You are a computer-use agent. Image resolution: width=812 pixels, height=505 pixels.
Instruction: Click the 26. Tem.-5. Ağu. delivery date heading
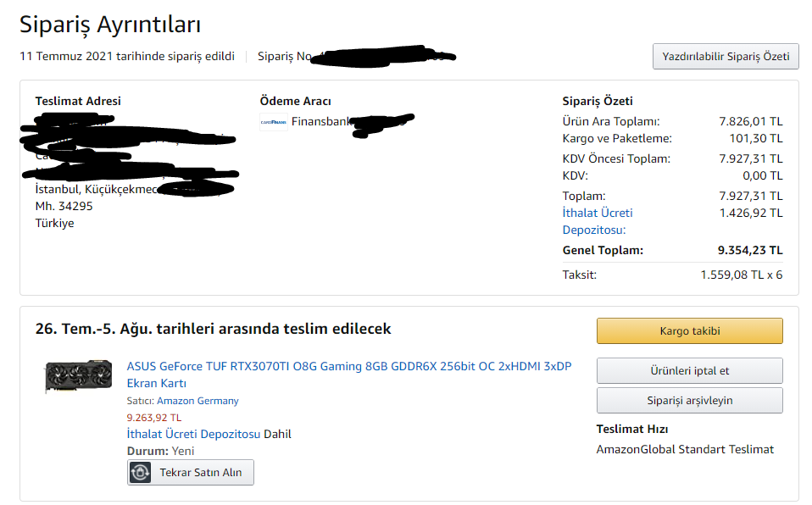pos(213,329)
